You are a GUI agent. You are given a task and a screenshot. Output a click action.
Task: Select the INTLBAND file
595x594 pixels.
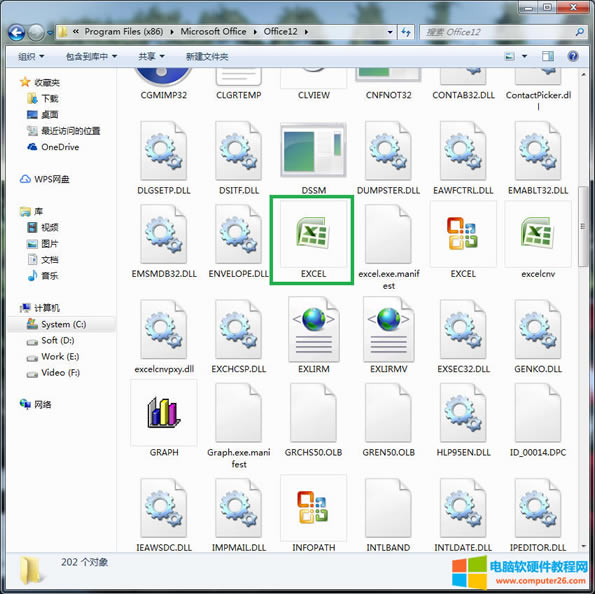coord(389,514)
